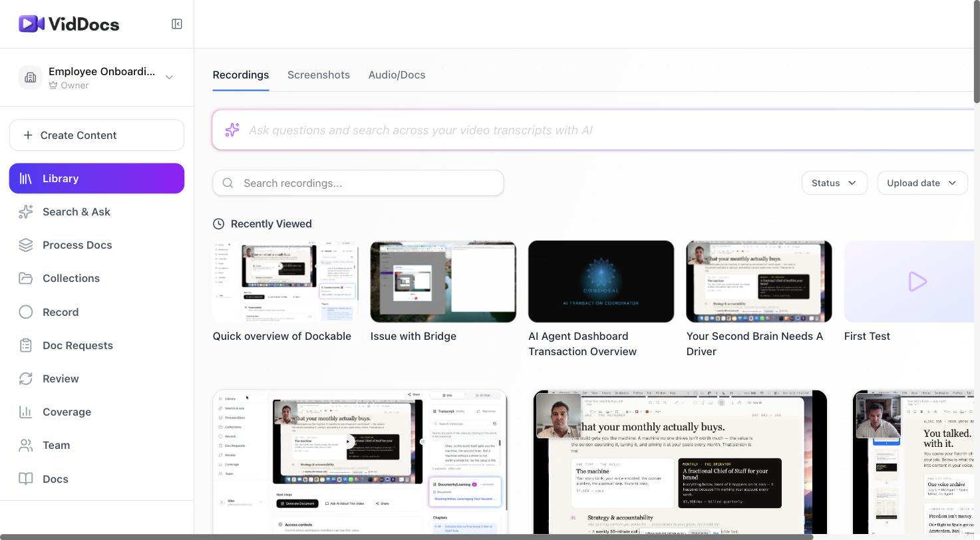This screenshot has height=540, width=980.
Task: Open the Issue with Bridge thumbnail
Action: click(443, 281)
